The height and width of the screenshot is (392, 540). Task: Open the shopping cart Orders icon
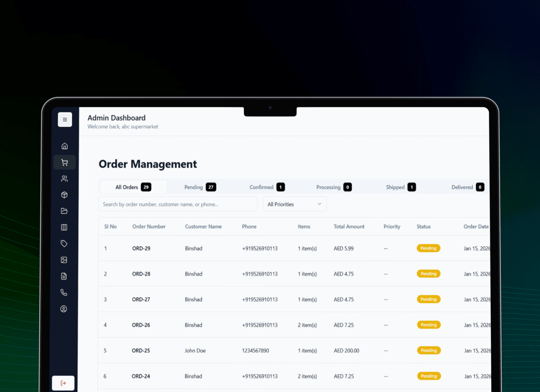click(64, 162)
